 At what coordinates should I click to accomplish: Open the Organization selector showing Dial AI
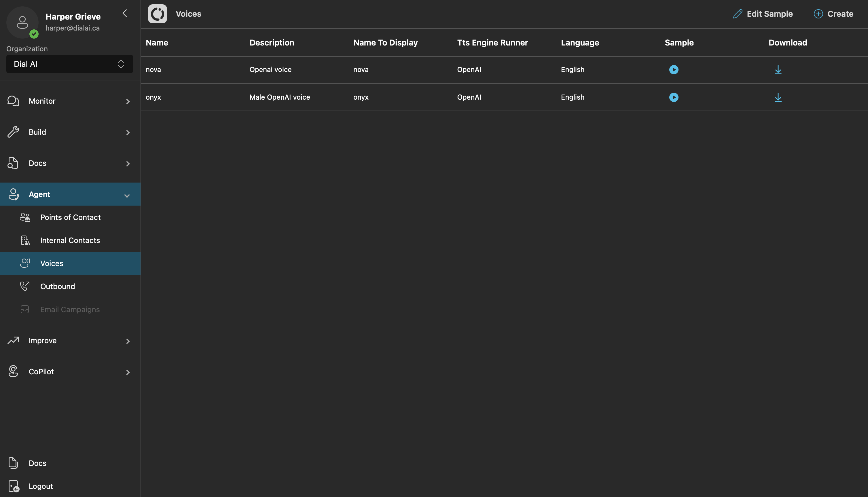tap(69, 64)
